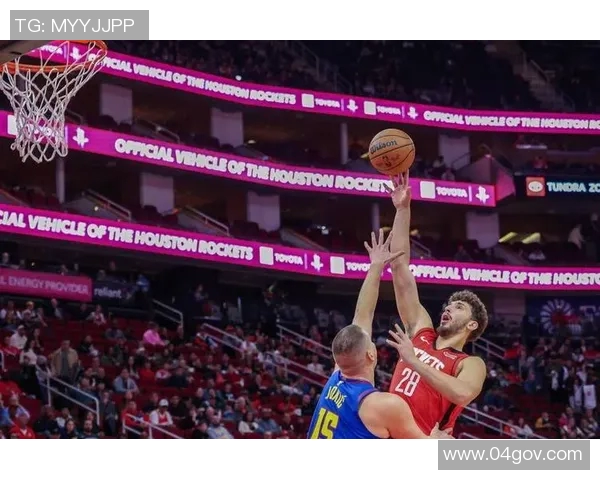The width and height of the screenshot is (600, 480).
Task: Click the Nike swoosh on the red jersey
Action: click(424, 339)
